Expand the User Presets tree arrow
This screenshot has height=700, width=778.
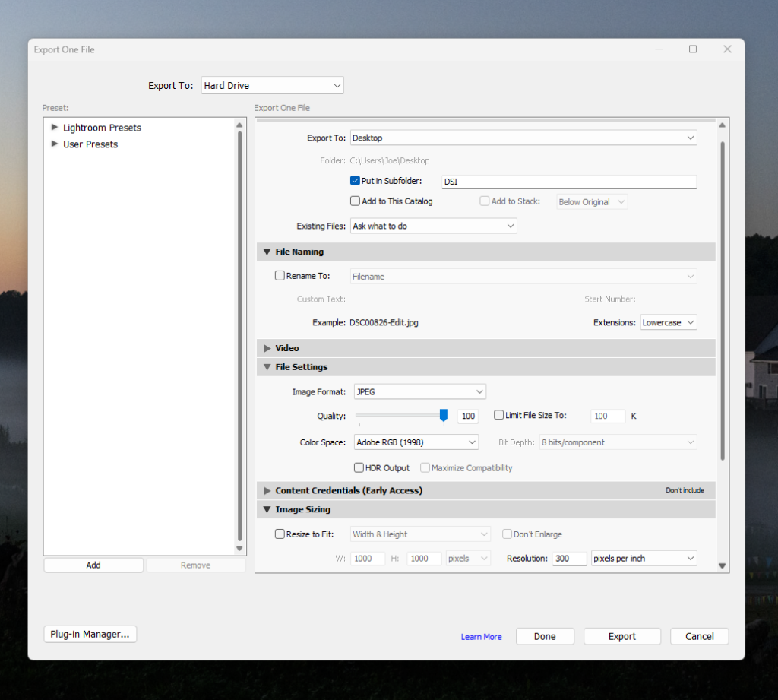[x=55, y=144]
